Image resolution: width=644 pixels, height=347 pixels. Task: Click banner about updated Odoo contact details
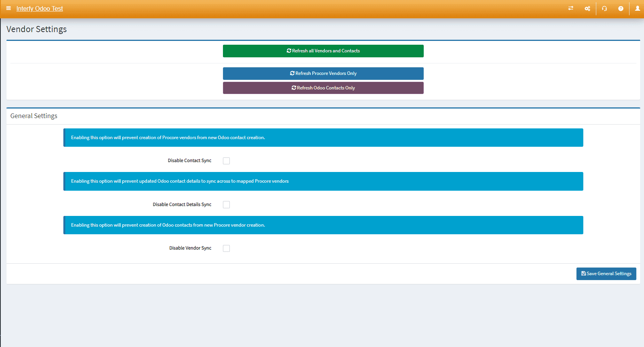point(323,181)
